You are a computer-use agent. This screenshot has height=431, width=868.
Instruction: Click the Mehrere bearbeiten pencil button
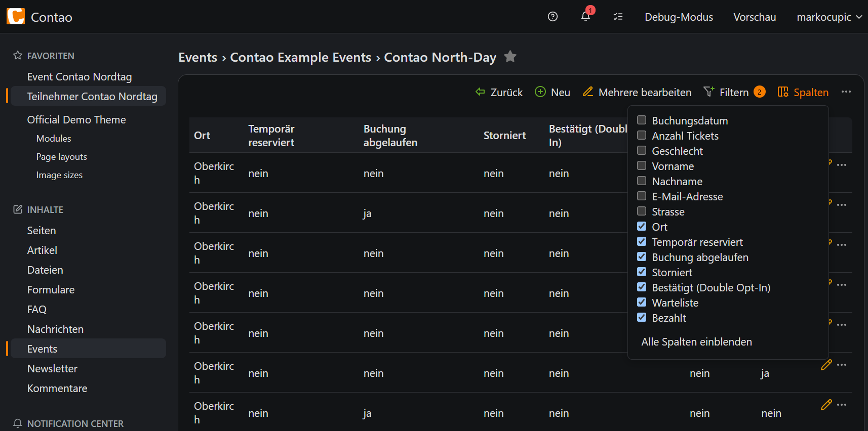(637, 92)
